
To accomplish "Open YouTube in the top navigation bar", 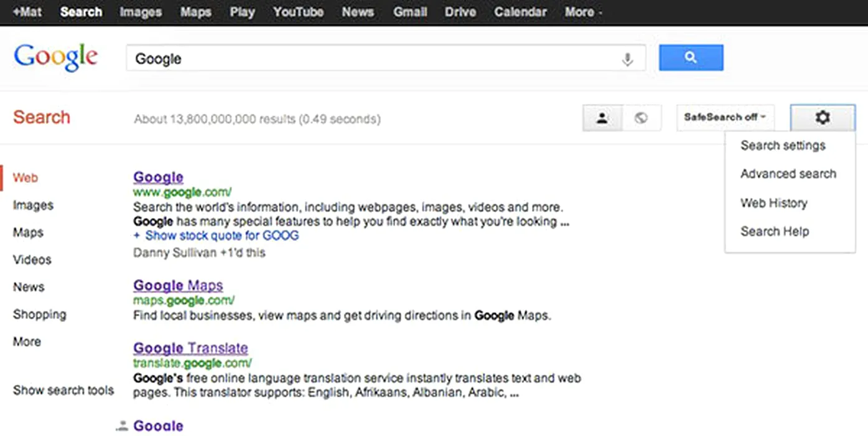I will (x=298, y=12).
